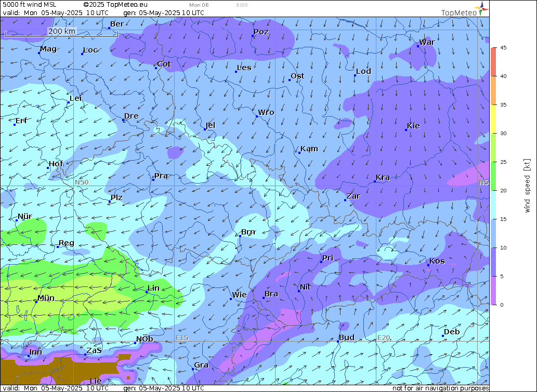The image size is (537, 392).
Task: Select the Nit city label
Action: tap(305, 287)
